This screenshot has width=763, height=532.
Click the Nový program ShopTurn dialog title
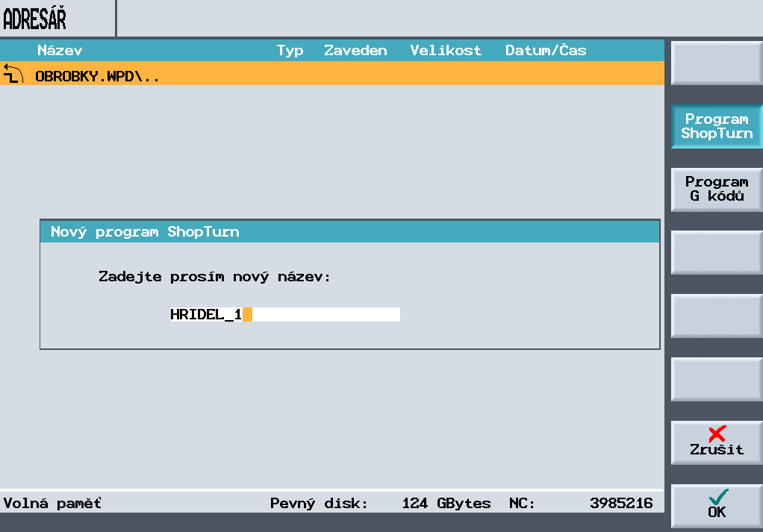(x=145, y=232)
